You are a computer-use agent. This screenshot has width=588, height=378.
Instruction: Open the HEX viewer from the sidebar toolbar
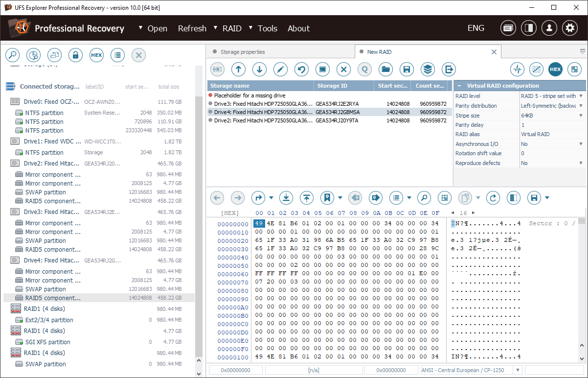pos(96,55)
